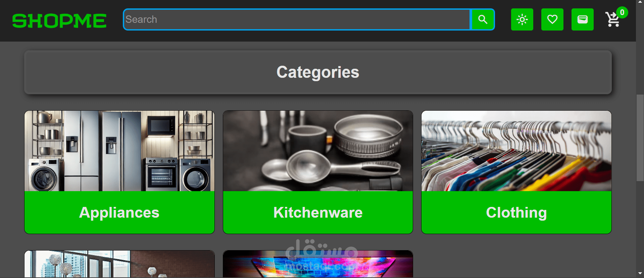Select the clothing rack photo
Screen dimensions: 644x278
[516, 151]
